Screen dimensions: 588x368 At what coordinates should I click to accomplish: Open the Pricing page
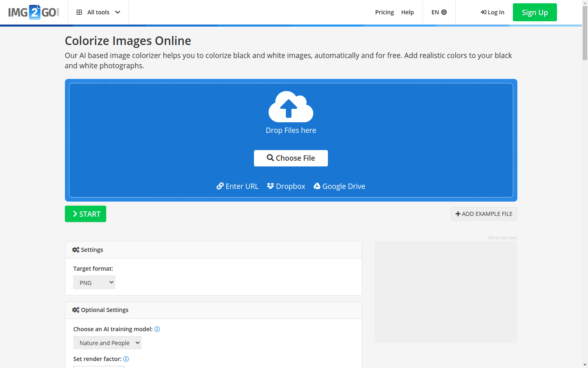pos(384,12)
